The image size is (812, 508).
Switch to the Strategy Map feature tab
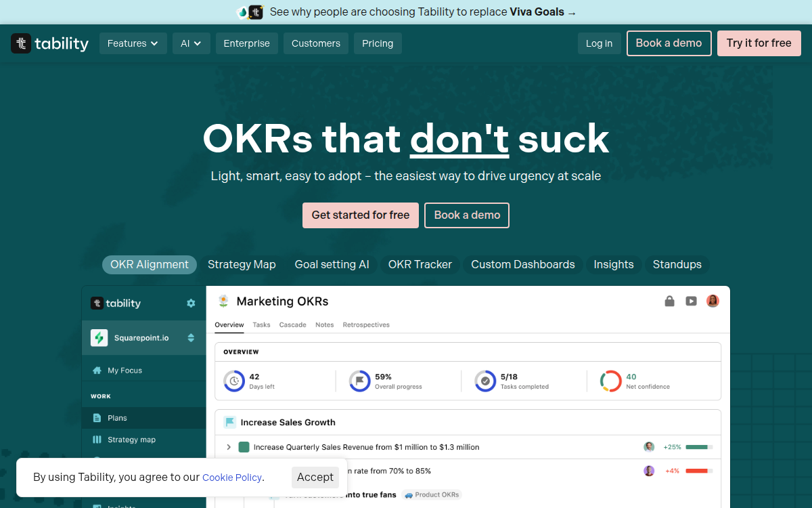(x=242, y=265)
